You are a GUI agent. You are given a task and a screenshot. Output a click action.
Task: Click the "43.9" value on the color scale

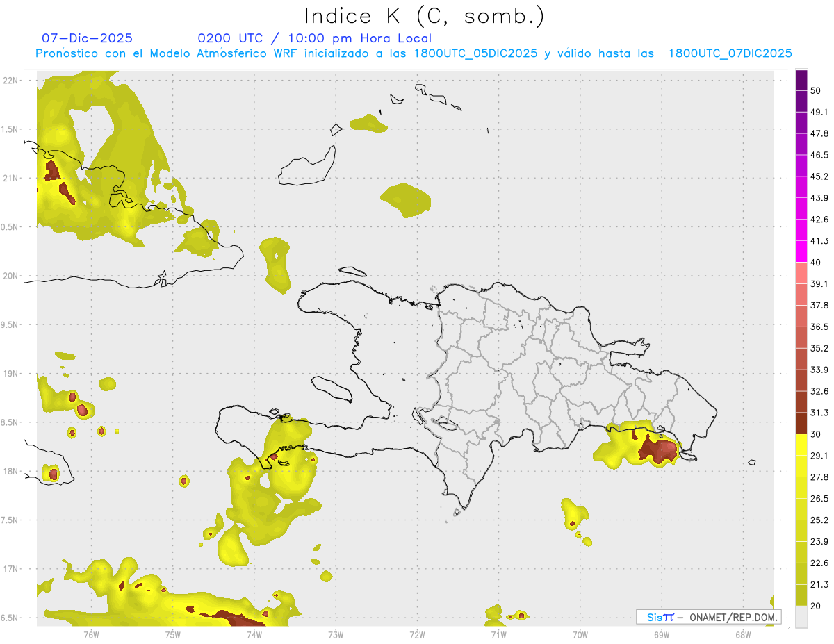[819, 198]
